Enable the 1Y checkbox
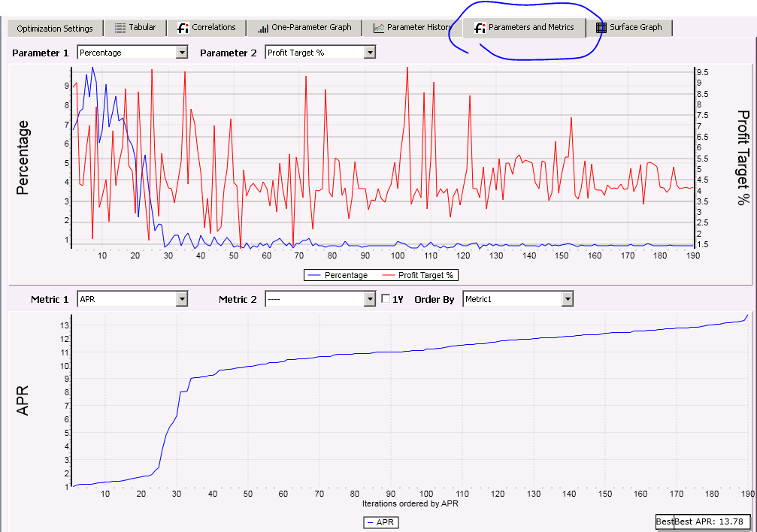Viewport: 757px width, 532px height. pos(387,298)
